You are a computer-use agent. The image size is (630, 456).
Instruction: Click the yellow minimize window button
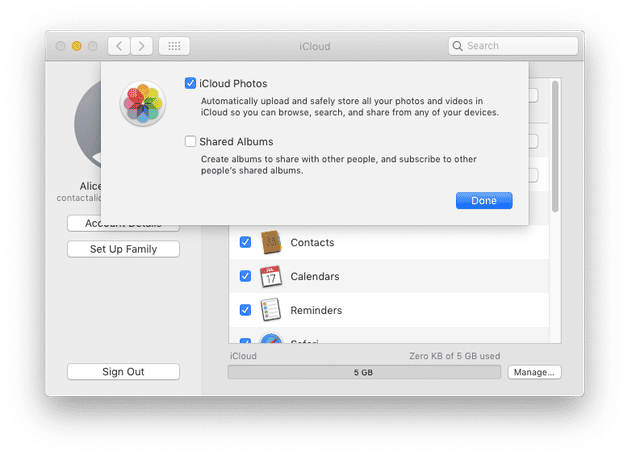pos(76,46)
